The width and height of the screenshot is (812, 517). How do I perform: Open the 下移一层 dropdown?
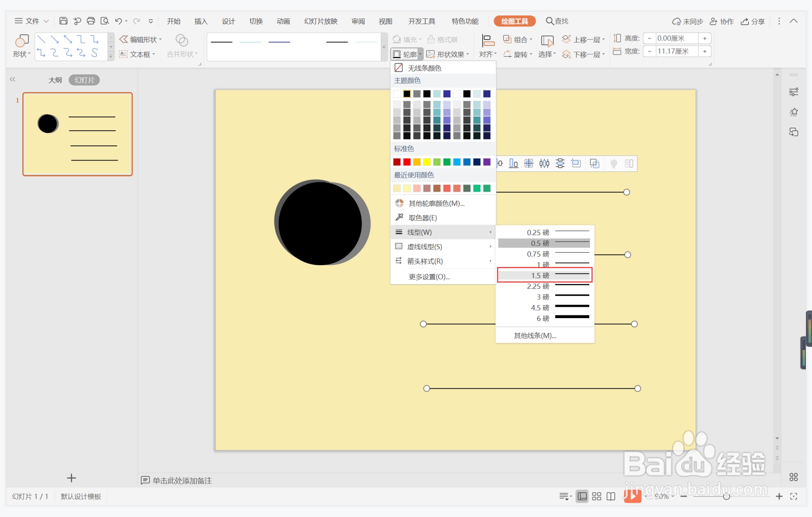pyautogui.click(x=584, y=54)
